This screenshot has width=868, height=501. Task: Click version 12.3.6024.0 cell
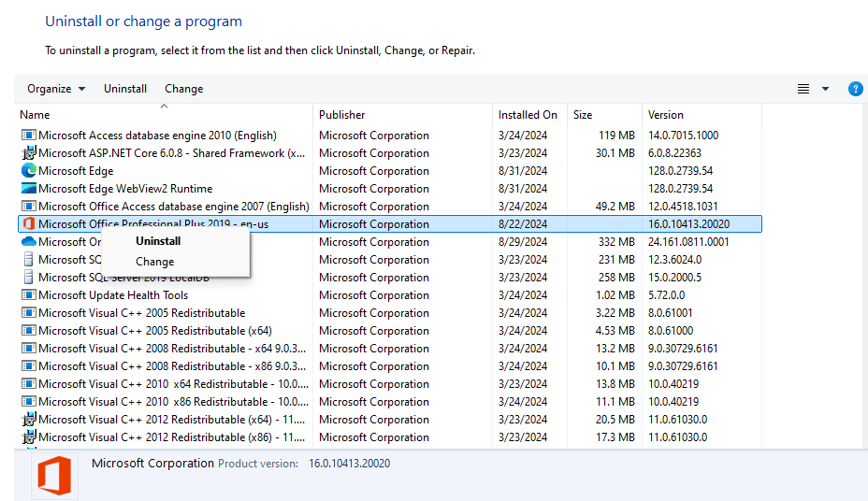pos(674,259)
